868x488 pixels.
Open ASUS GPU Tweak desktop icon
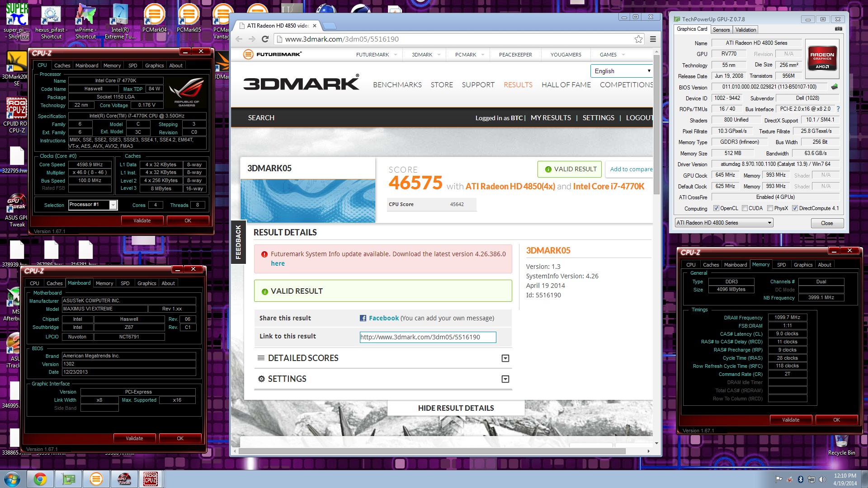17,210
